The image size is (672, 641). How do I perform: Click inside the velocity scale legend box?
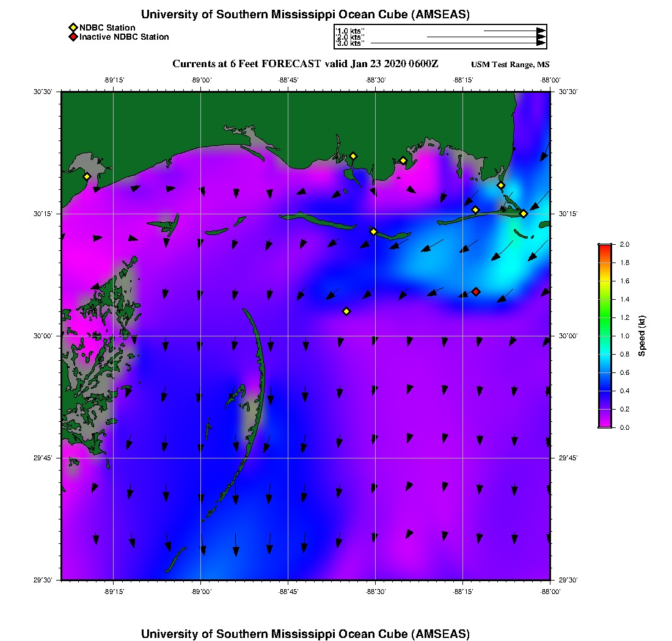pos(440,37)
